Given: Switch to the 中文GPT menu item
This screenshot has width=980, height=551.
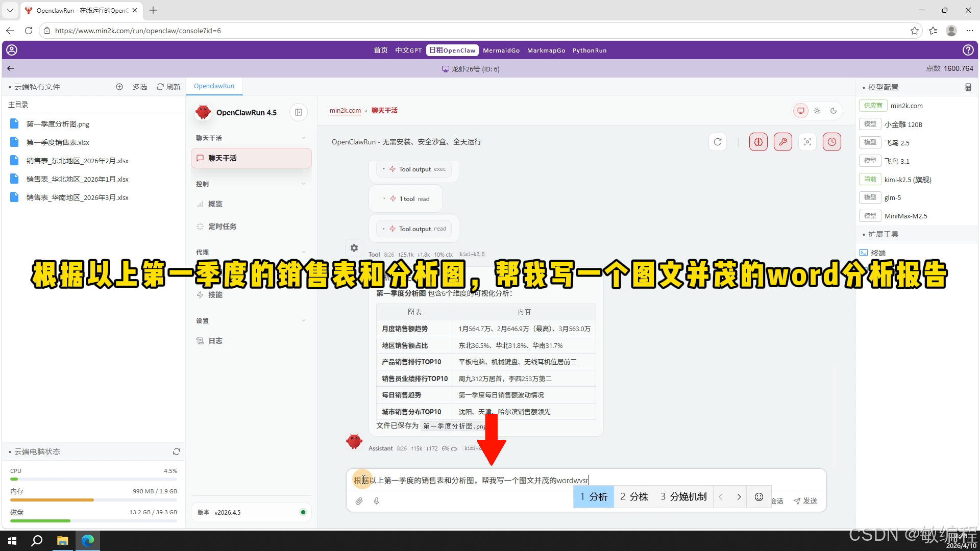Looking at the screenshot, I should coord(407,50).
